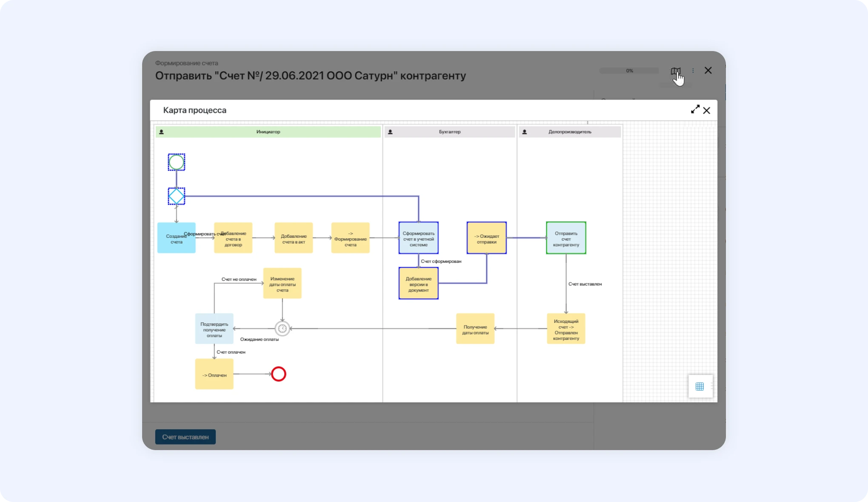This screenshot has width=868, height=502.
Task: Toggle the grid display button
Action: click(700, 386)
